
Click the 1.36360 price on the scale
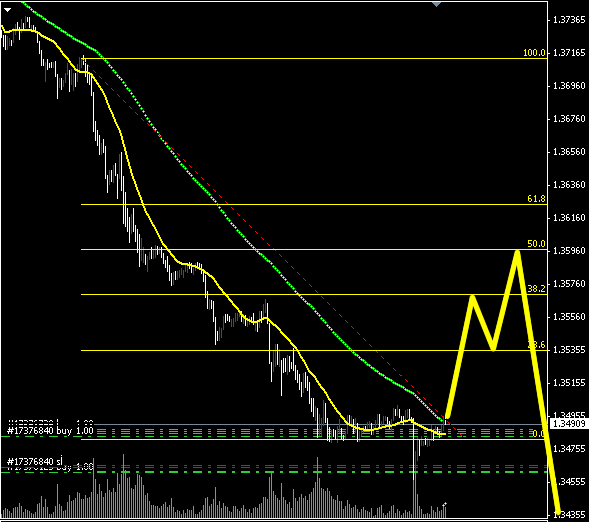(x=569, y=185)
